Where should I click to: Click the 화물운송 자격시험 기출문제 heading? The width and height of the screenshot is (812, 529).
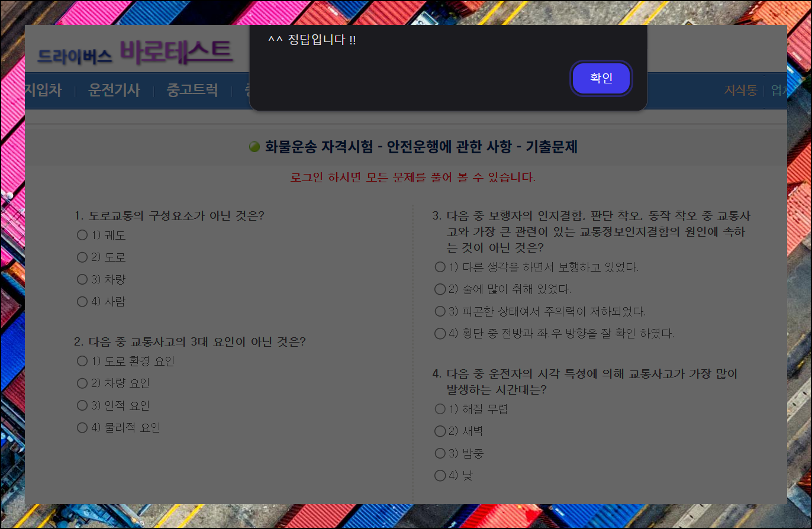click(421, 147)
